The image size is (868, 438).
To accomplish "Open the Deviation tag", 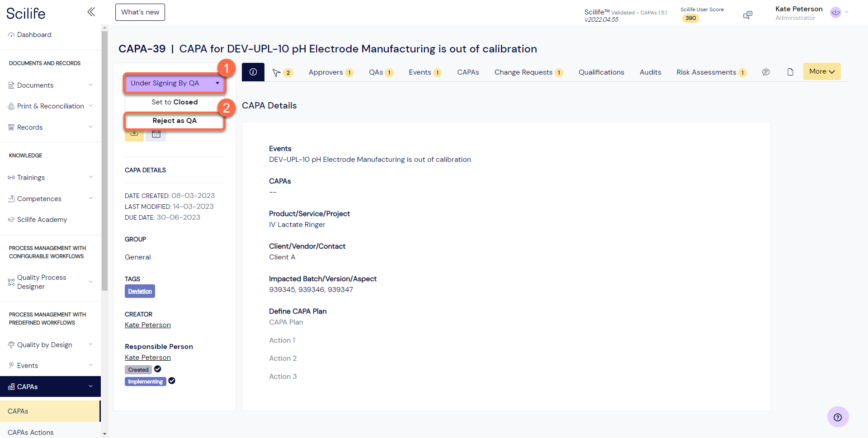I will tap(140, 291).
